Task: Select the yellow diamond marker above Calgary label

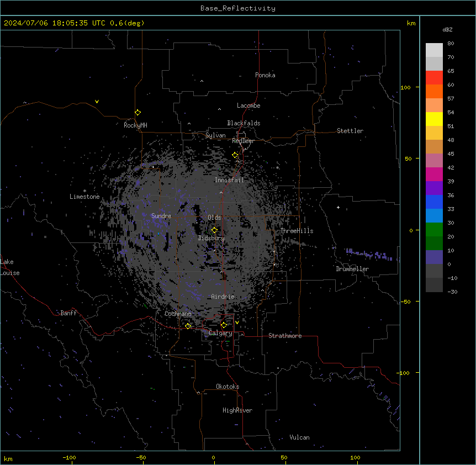Action: pyautogui.click(x=224, y=325)
